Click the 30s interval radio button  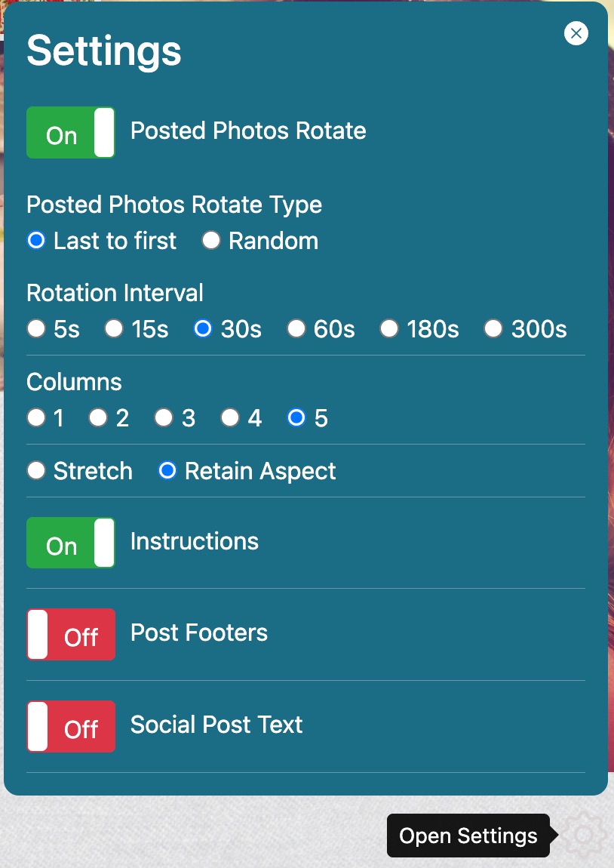click(202, 328)
